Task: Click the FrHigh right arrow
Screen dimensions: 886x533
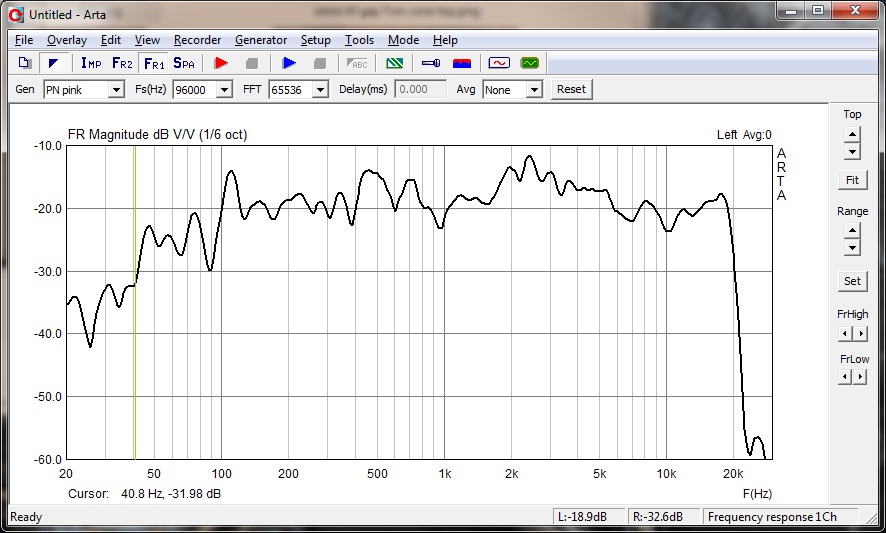Action: [x=860, y=333]
